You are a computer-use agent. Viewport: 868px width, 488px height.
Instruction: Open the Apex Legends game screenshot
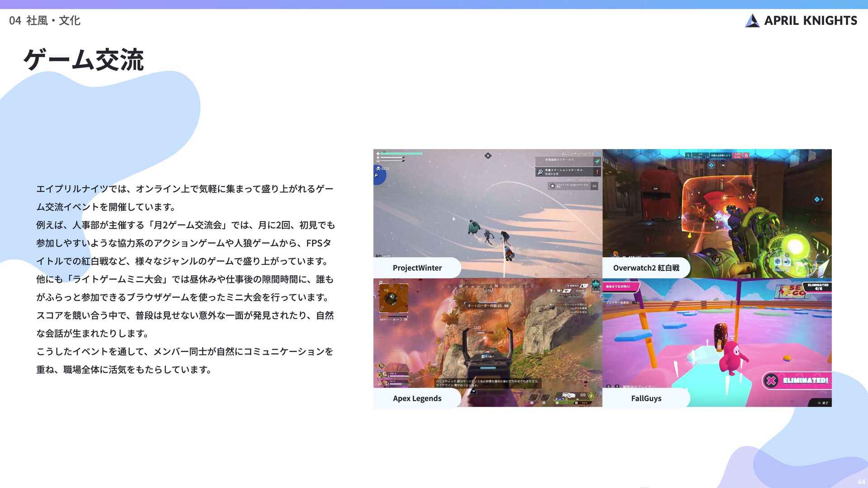coord(487,343)
